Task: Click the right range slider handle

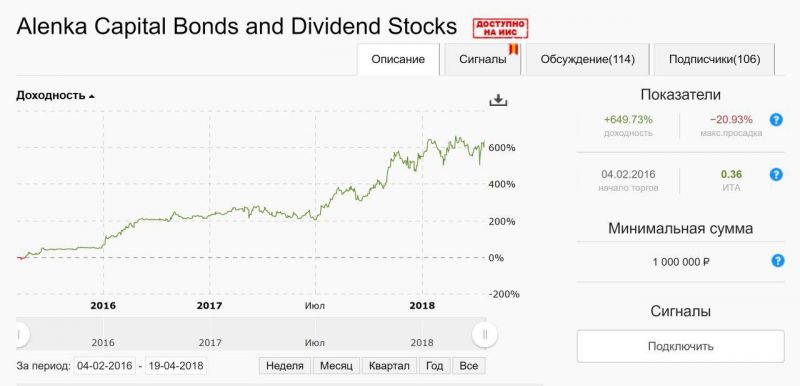Action: [485, 335]
